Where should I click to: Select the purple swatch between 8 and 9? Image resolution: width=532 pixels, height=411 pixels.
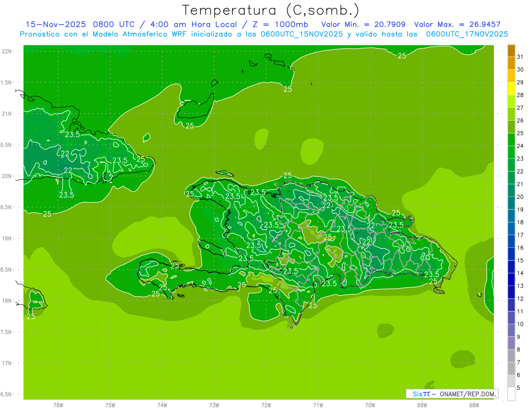[x=511, y=343]
